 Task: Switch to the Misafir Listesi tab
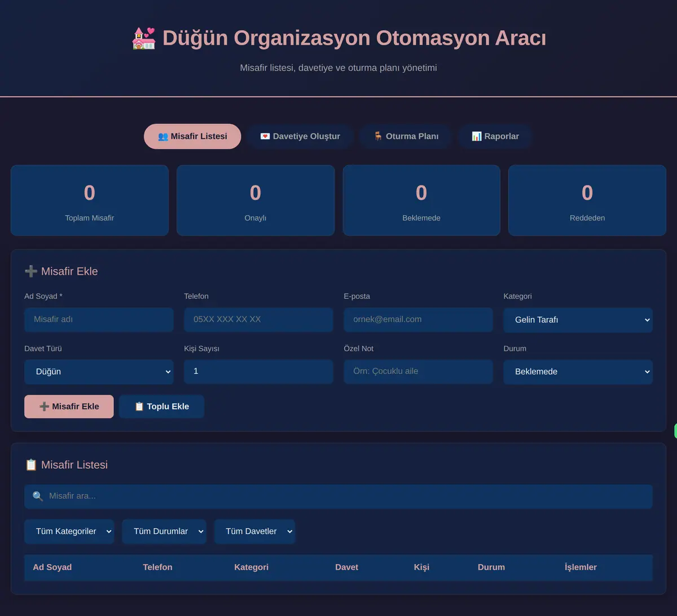pyautogui.click(x=192, y=137)
